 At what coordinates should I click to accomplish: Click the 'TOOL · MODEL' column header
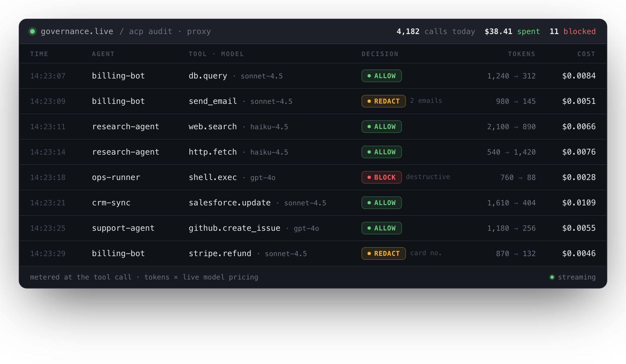[x=216, y=54]
